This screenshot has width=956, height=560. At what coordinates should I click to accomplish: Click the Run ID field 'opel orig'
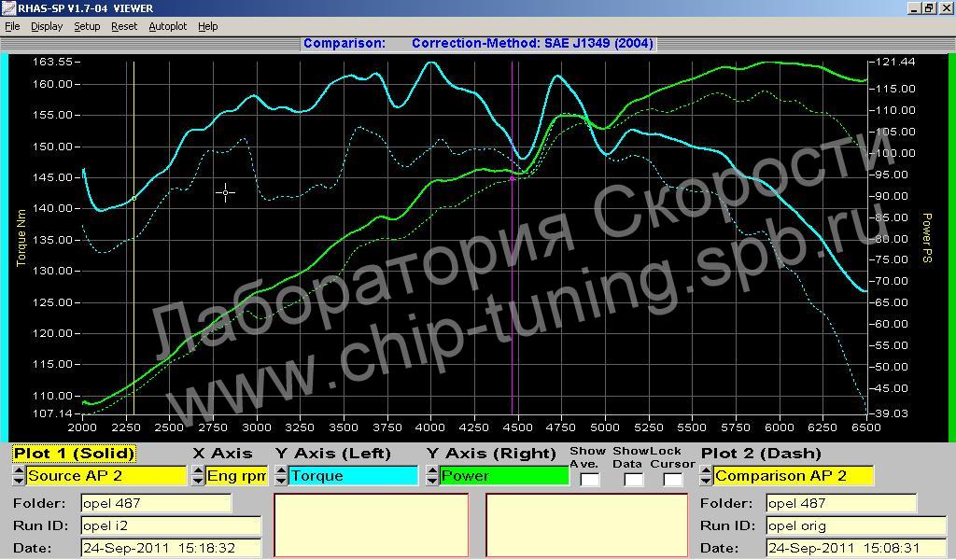tap(856, 525)
